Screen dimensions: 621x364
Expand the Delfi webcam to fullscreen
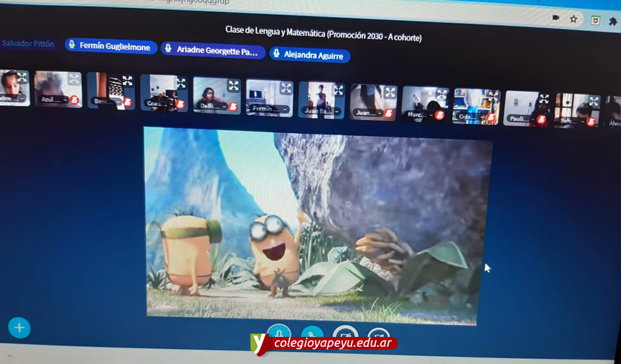click(233, 86)
